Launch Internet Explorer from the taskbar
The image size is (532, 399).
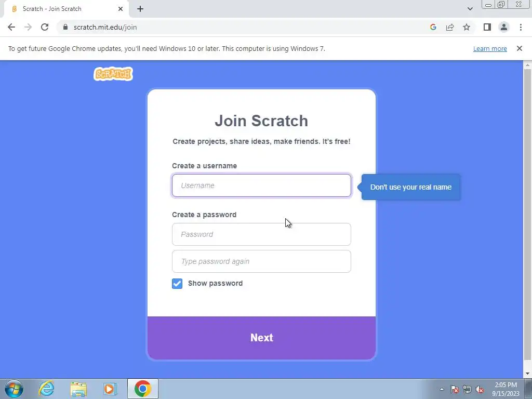point(46,389)
